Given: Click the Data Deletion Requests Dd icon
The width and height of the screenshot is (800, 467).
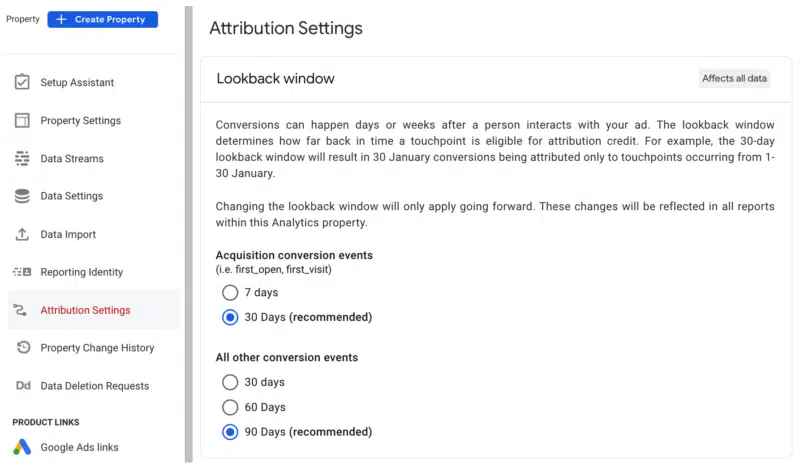Looking at the screenshot, I should [x=22, y=386].
